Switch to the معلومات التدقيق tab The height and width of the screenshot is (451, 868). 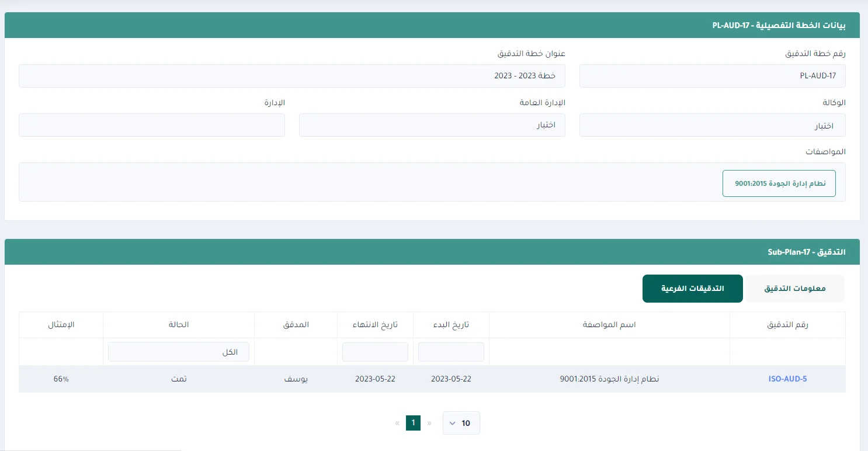coord(795,289)
